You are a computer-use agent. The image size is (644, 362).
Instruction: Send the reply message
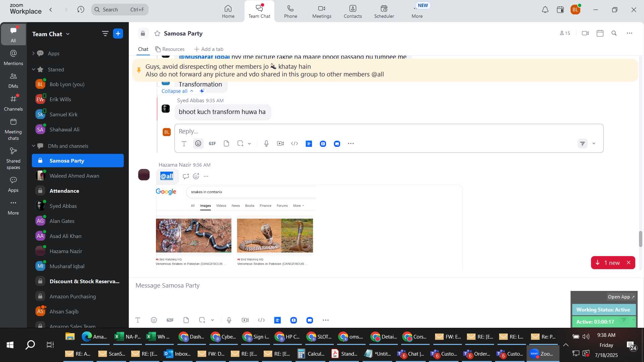point(583,143)
